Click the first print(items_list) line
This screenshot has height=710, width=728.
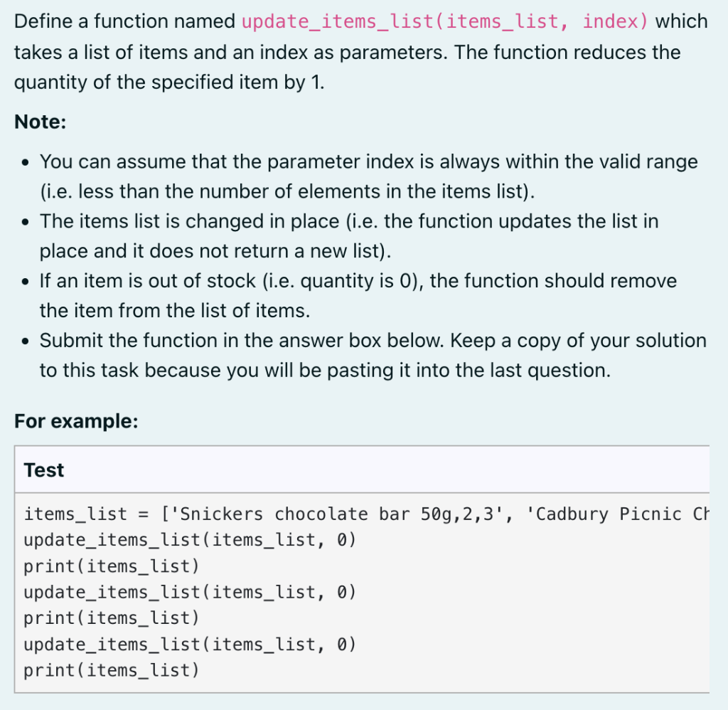(x=112, y=566)
